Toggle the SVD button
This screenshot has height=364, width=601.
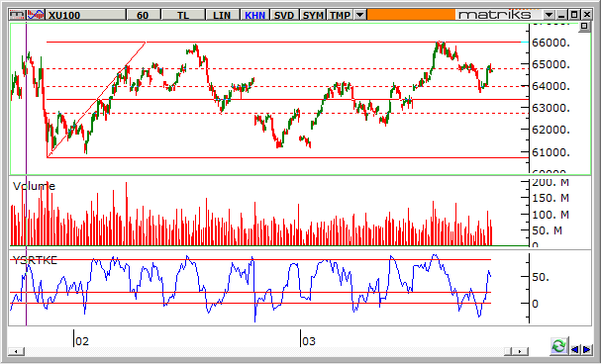(284, 15)
